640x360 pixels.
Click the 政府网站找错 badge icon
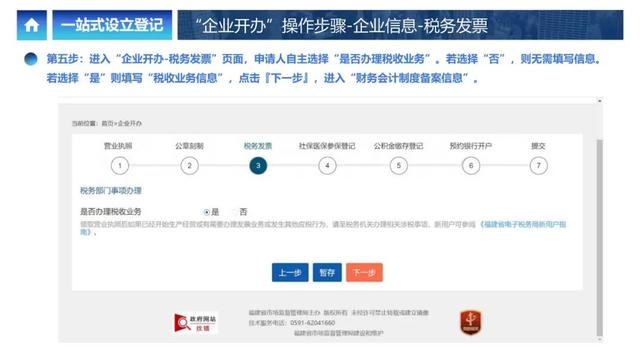click(195, 323)
